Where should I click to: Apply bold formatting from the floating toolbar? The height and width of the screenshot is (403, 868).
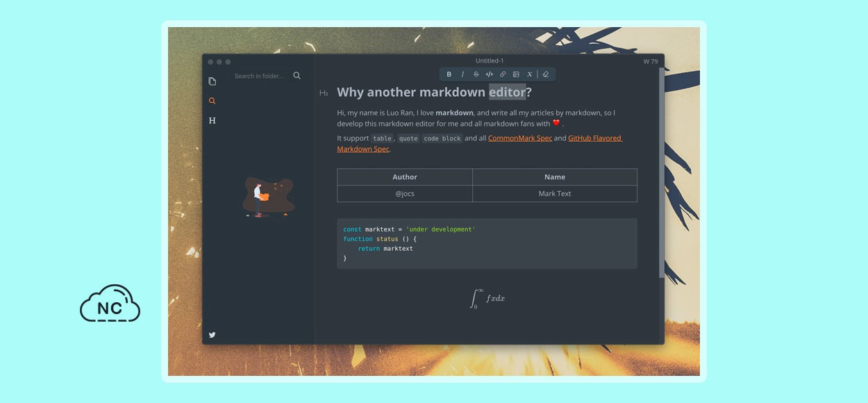point(449,74)
